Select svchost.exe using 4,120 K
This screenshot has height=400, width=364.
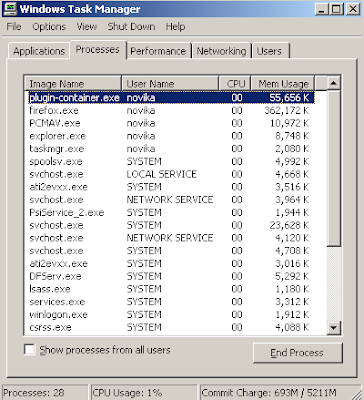point(171,238)
